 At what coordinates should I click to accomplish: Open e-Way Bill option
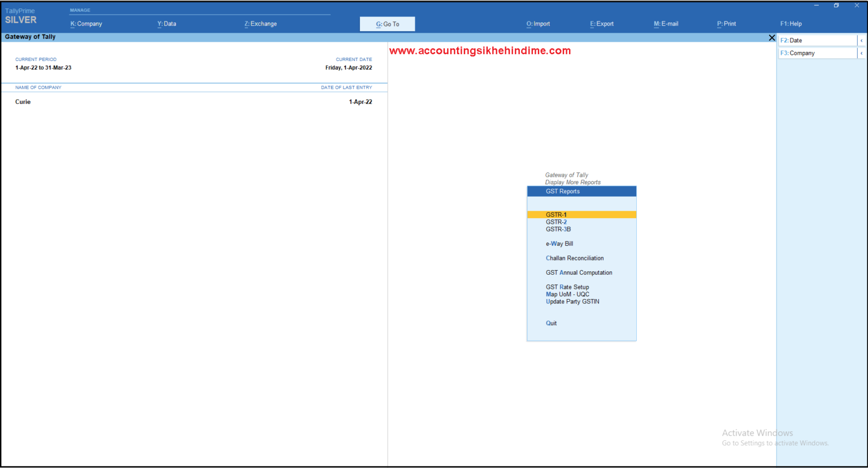pos(559,244)
